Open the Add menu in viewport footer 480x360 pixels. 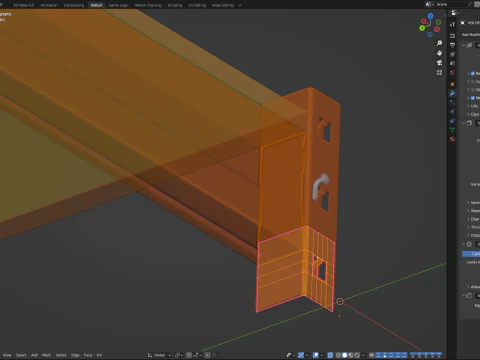click(x=34, y=355)
